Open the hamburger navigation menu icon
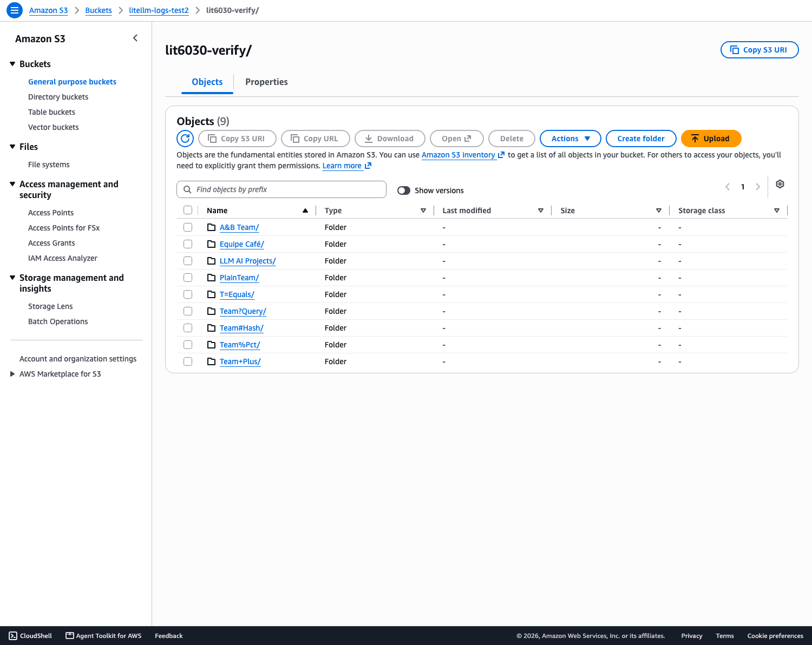 (15, 10)
